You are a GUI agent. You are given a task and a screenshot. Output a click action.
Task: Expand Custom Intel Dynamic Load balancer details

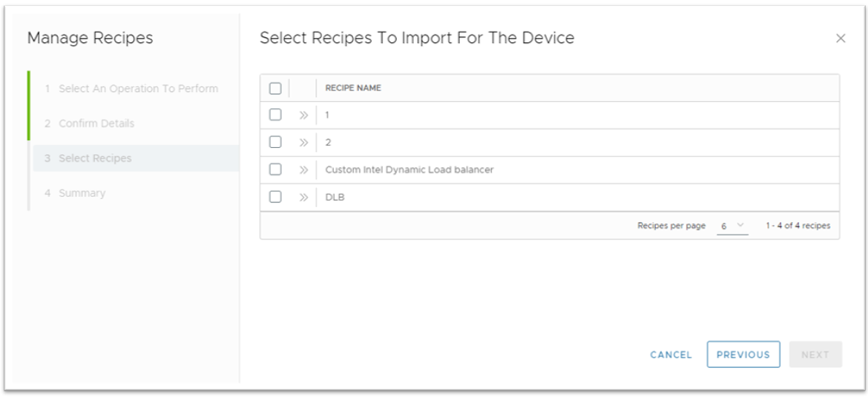(x=303, y=170)
